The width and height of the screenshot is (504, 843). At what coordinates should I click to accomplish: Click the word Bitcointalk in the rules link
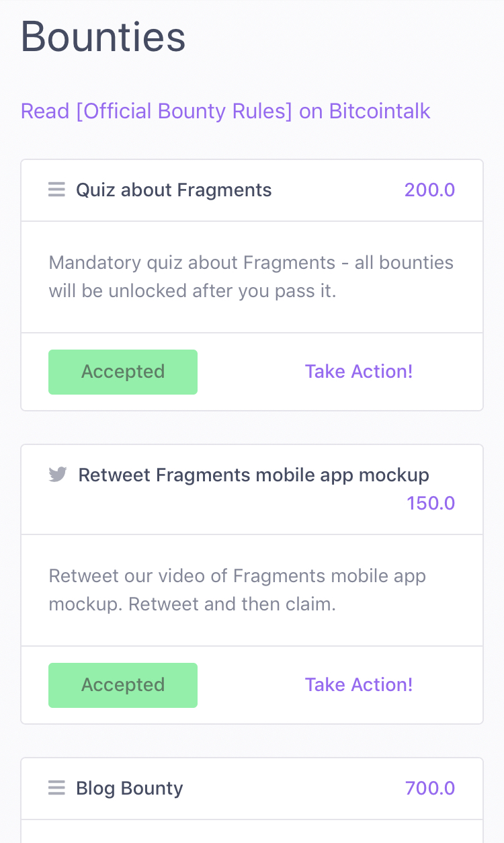coord(379,111)
